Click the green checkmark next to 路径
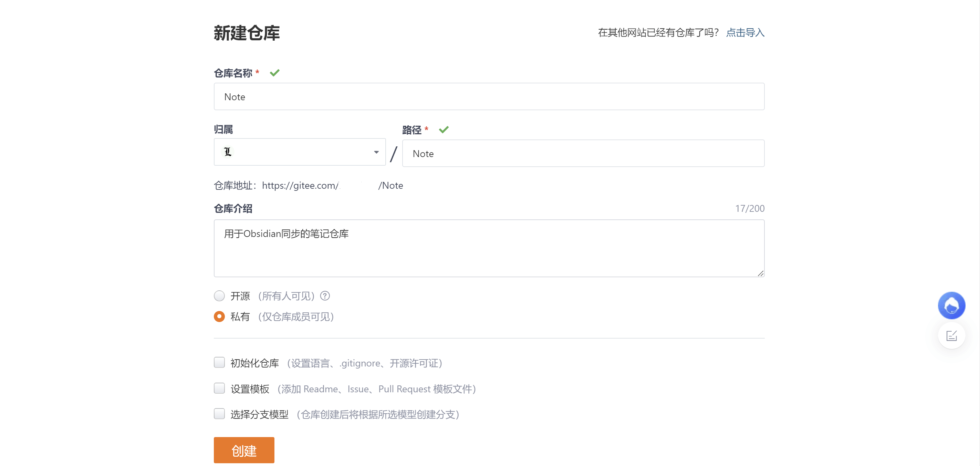 (443, 130)
